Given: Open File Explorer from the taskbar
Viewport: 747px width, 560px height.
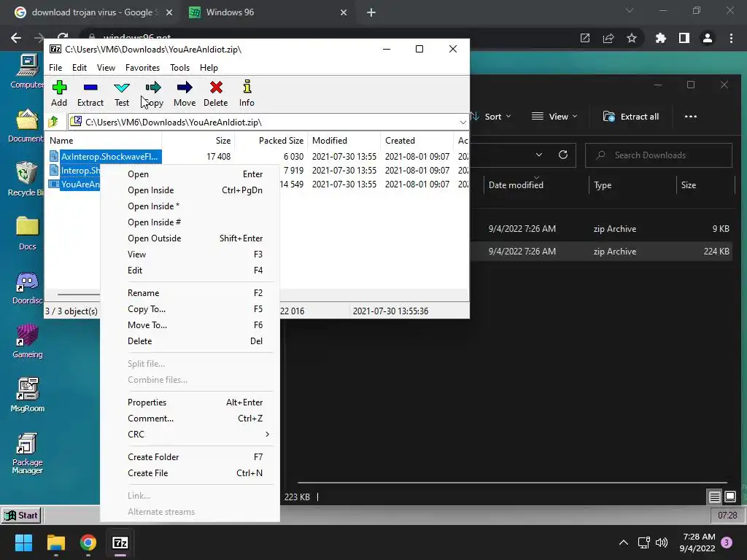Looking at the screenshot, I should 55,542.
